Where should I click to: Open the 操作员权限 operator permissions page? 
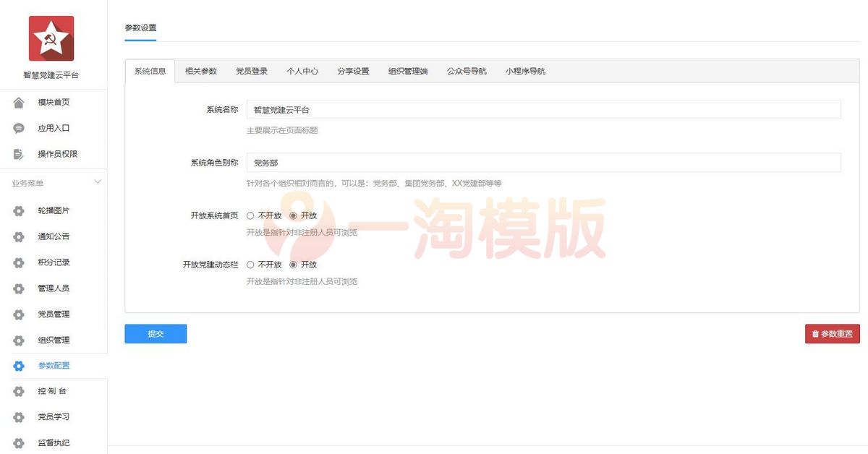pos(54,154)
